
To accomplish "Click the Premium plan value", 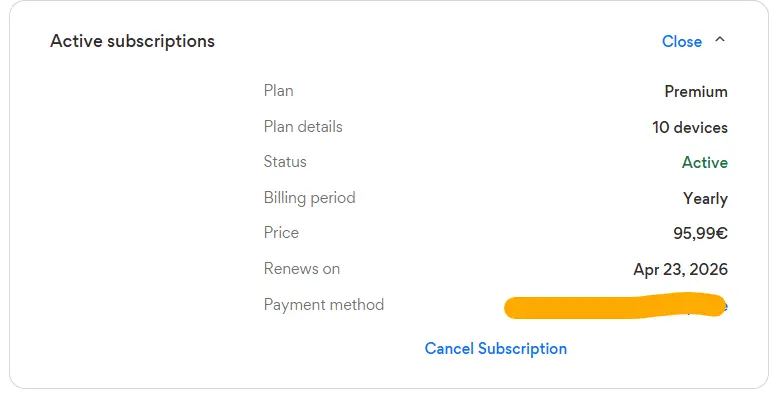I will 696,92.
